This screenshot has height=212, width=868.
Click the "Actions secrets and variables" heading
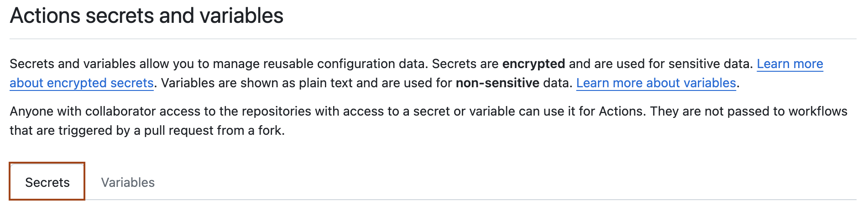pyautogui.click(x=146, y=16)
